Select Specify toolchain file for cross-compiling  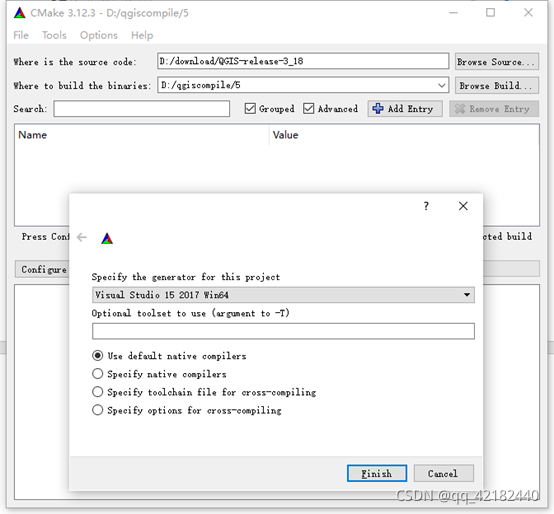click(98, 392)
